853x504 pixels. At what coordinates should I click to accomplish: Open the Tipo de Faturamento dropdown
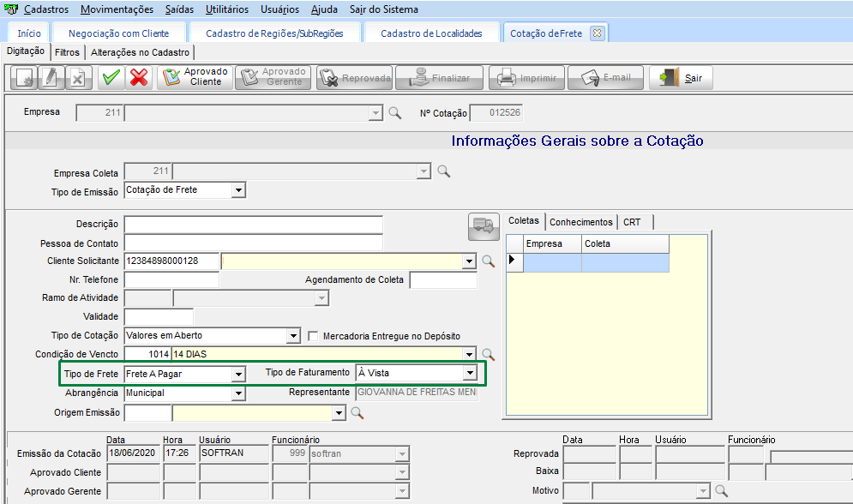469,373
